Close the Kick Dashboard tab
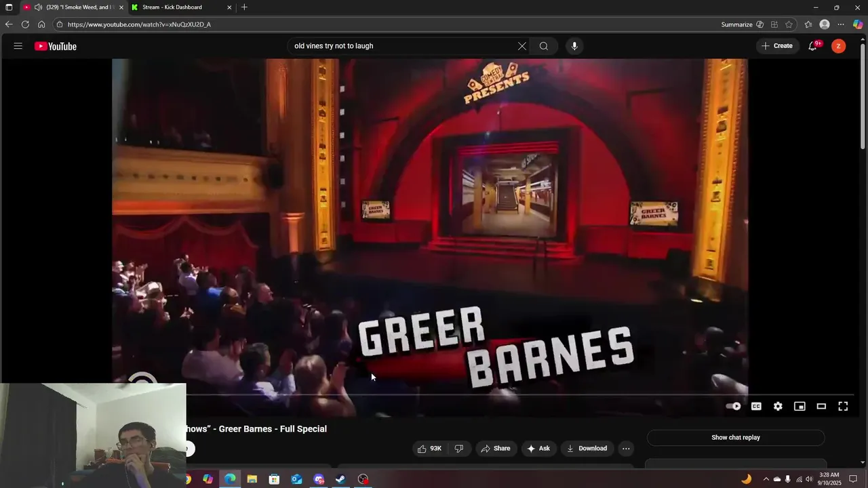The height and width of the screenshot is (488, 868). tap(229, 7)
